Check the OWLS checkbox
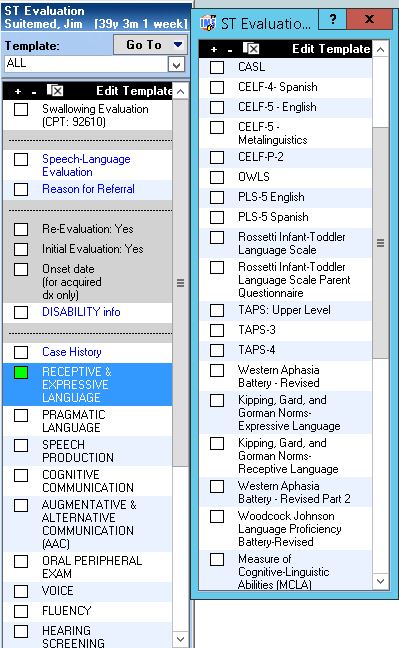 [x=217, y=177]
